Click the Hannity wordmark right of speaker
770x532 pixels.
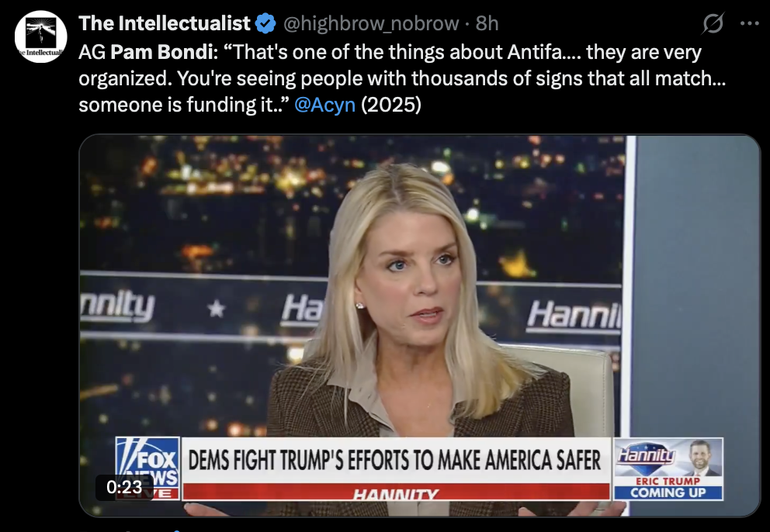coord(574,315)
